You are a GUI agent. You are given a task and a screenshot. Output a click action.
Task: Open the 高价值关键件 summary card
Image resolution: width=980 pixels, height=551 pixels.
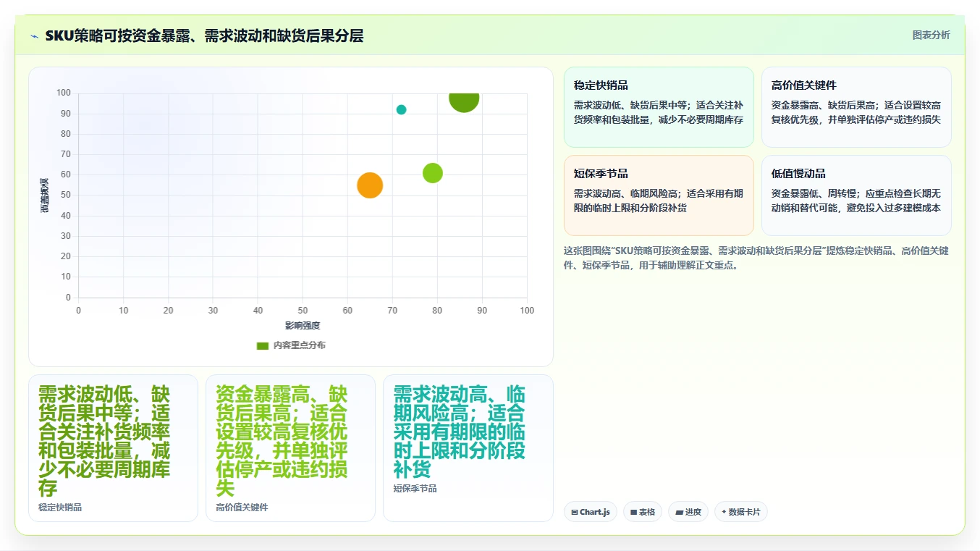point(856,107)
